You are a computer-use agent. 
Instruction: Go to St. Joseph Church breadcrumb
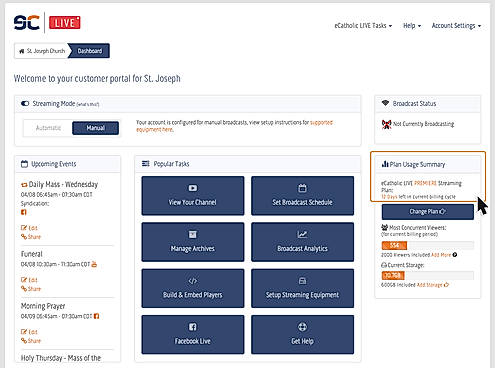[x=42, y=51]
